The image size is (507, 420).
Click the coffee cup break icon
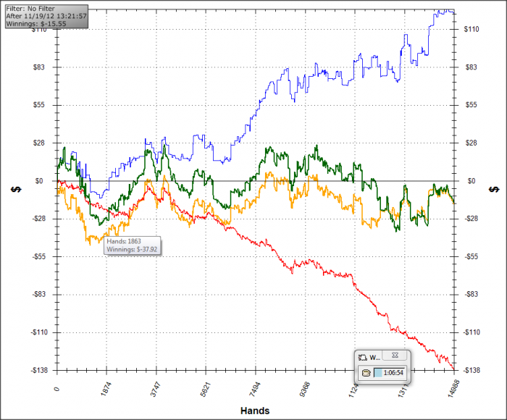coord(366,373)
